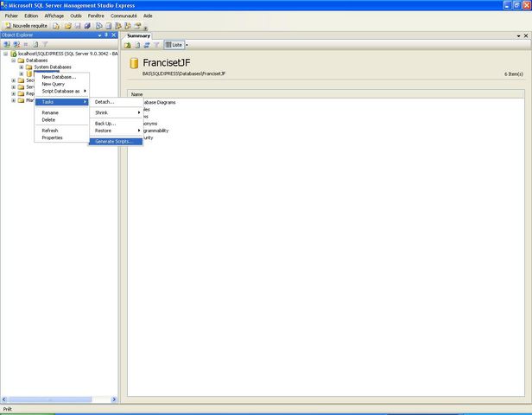
Task: Toggle the Liste view button
Action: 174,44
